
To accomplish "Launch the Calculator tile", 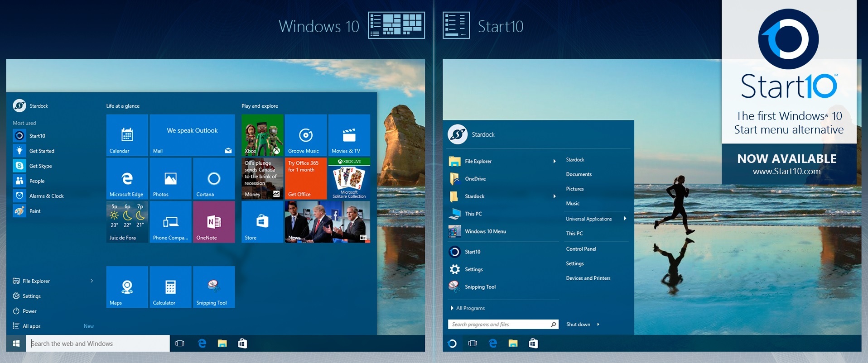I will coord(170,287).
